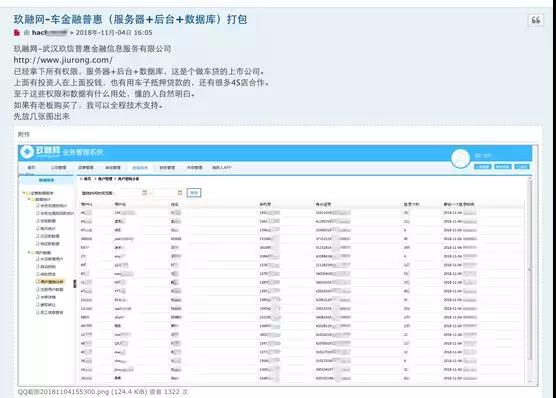Image resolution: width=556 pixels, height=398 pixels.
Task: Click the end date input field
Action: (168, 193)
